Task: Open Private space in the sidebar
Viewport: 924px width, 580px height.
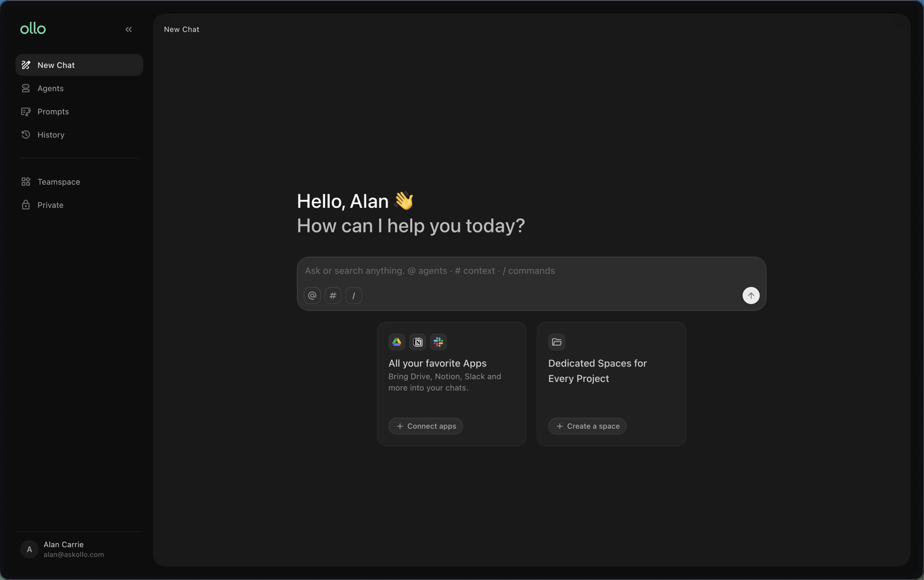Action: click(79, 205)
